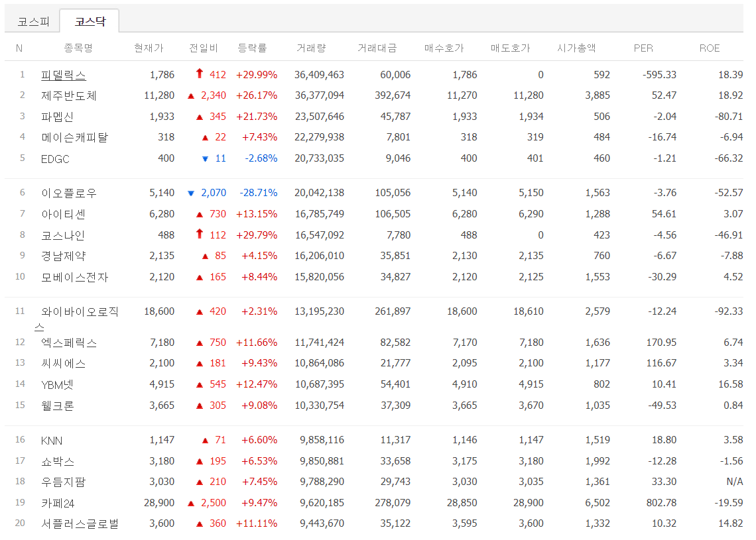Open stock 이오플로우

[69, 193]
